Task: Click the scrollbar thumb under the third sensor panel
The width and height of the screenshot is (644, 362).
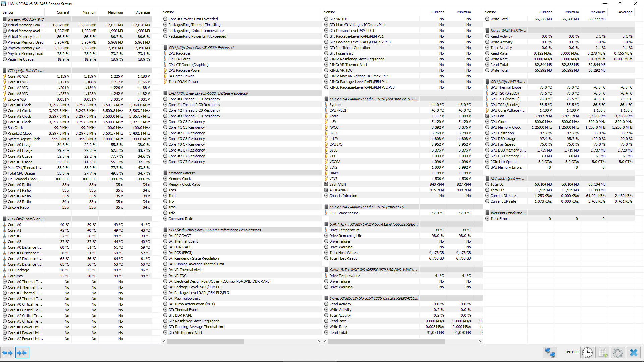Action: (x=386, y=341)
